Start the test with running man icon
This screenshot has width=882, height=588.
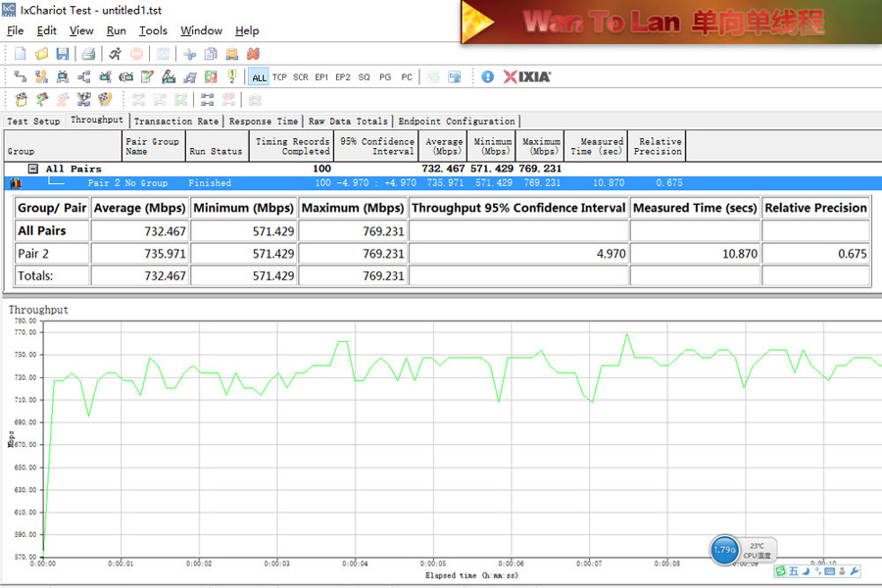(x=115, y=54)
